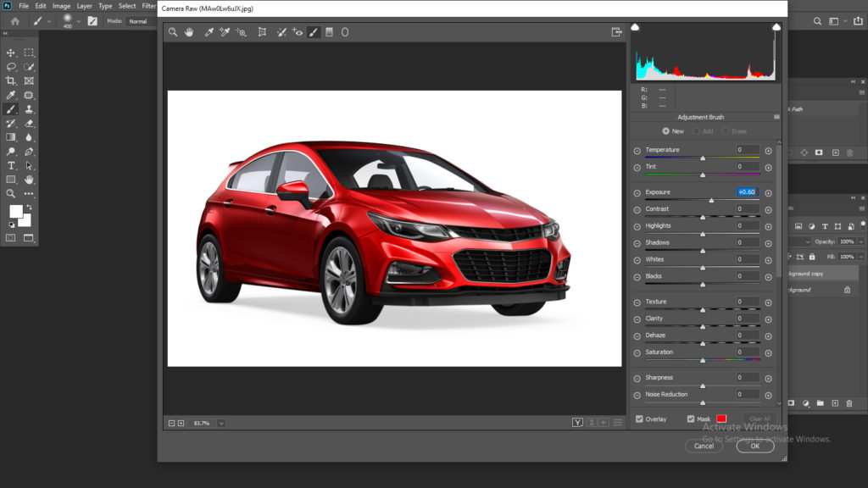Open the layer Opacity dropdown

(861, 241)
